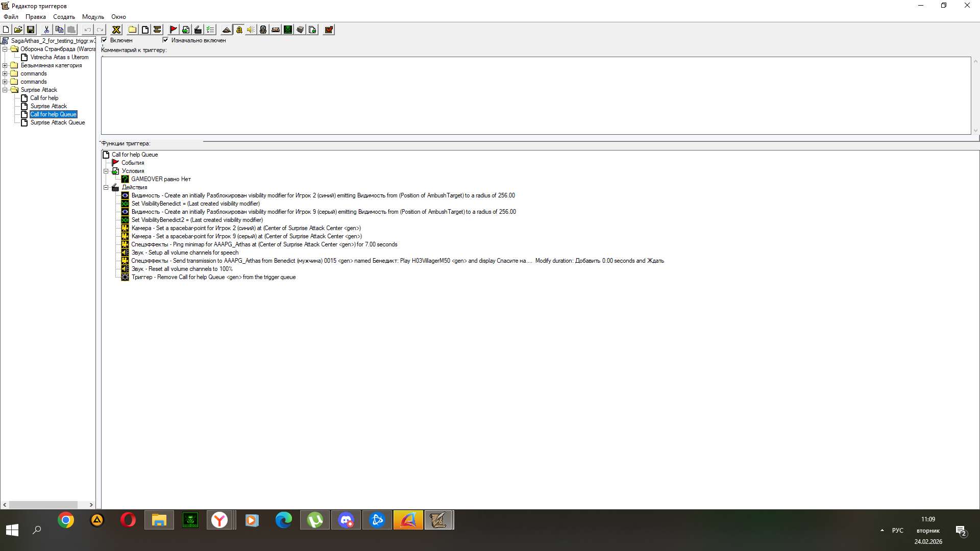
Task: Click the trigger comment text field
Action: pyautogui.click(x=536, y=95)
